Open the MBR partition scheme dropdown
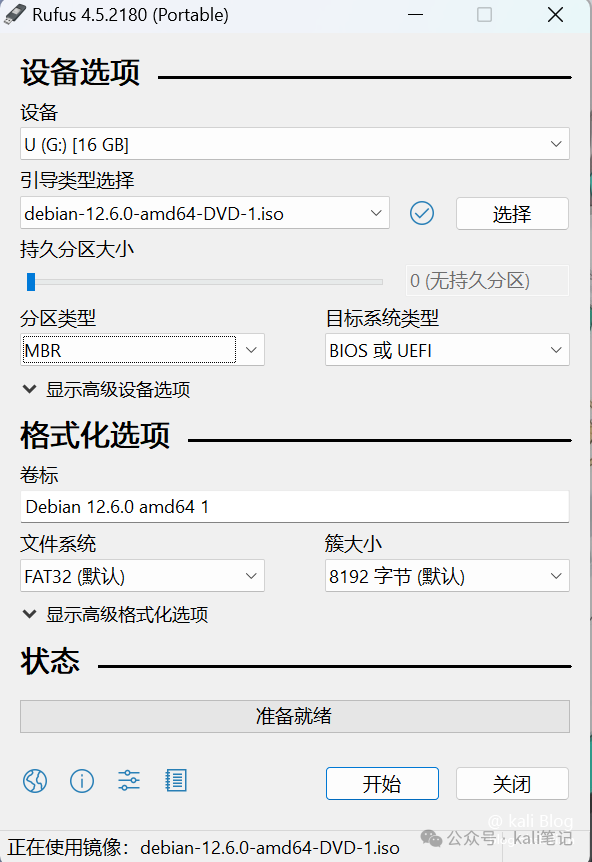The height and width of the screenshot is (862, 592). (x=142, y=350)
